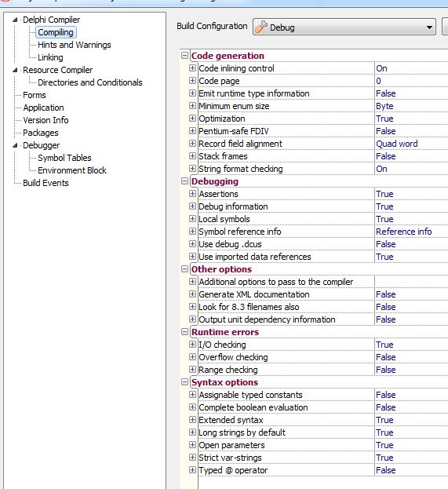The width and height of the screenshot is (448, 489).
Task: Click the Overflow checking value False
Action: pyautogui.click(x=386, y=357)
